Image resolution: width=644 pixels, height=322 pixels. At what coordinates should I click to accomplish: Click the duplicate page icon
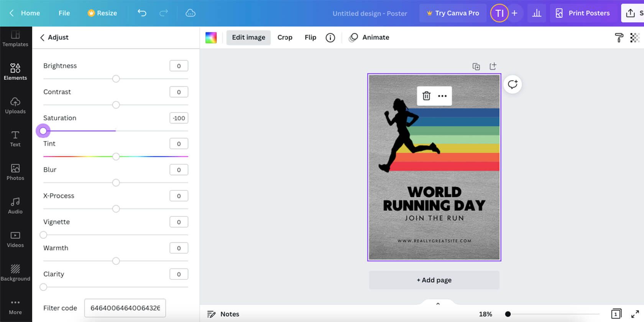476,67
